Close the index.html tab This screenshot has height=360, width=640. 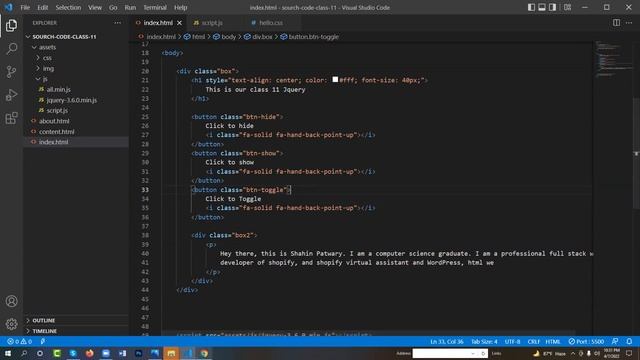[179, 23]
